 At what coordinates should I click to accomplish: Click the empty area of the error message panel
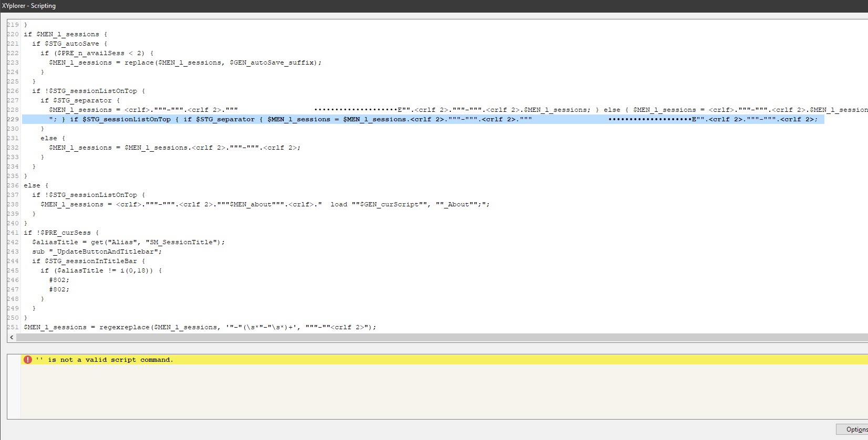[420, 394]
